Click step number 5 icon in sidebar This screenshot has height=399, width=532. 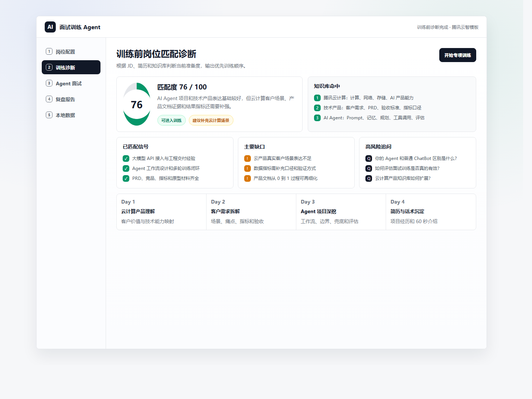point(49,115)
